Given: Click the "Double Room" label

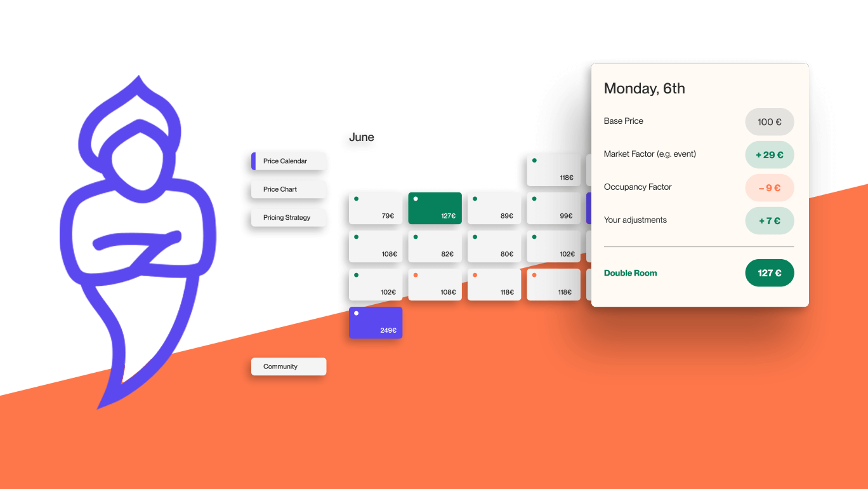Looking at the screenshot, I should [x=631, y=273].
